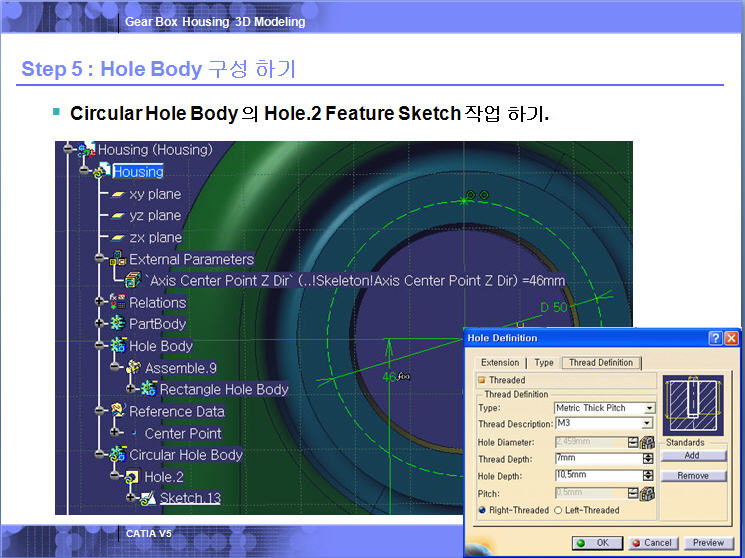Open the Thread Description dropdown
The height and width of the screenshot is (558, 745).
tap(649, 424)
